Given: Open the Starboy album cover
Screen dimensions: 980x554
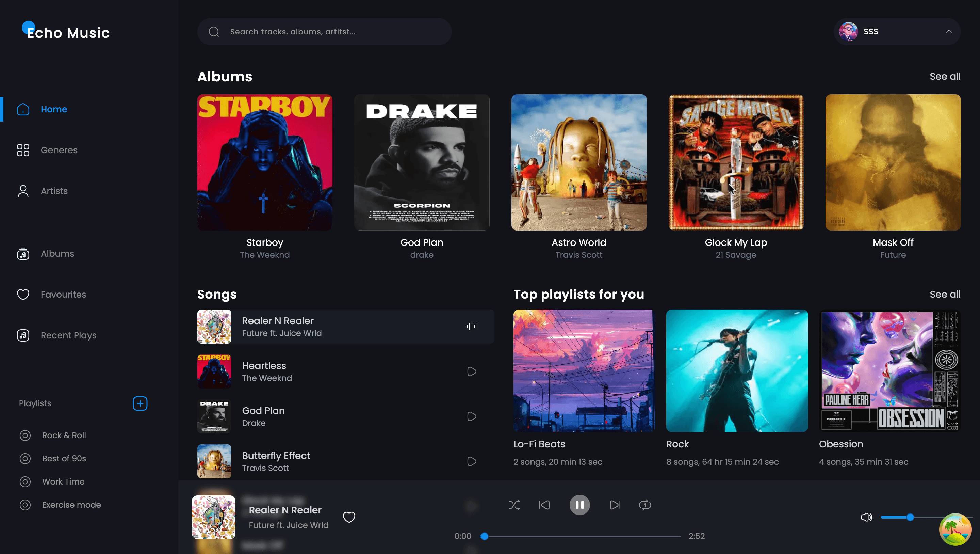Looking at the screenshot, I should [265, 162].
